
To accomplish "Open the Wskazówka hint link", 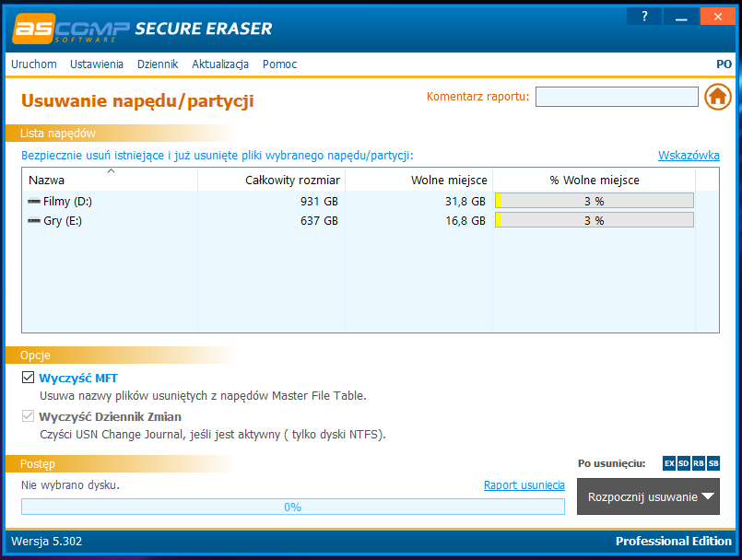I will point(689,156).
